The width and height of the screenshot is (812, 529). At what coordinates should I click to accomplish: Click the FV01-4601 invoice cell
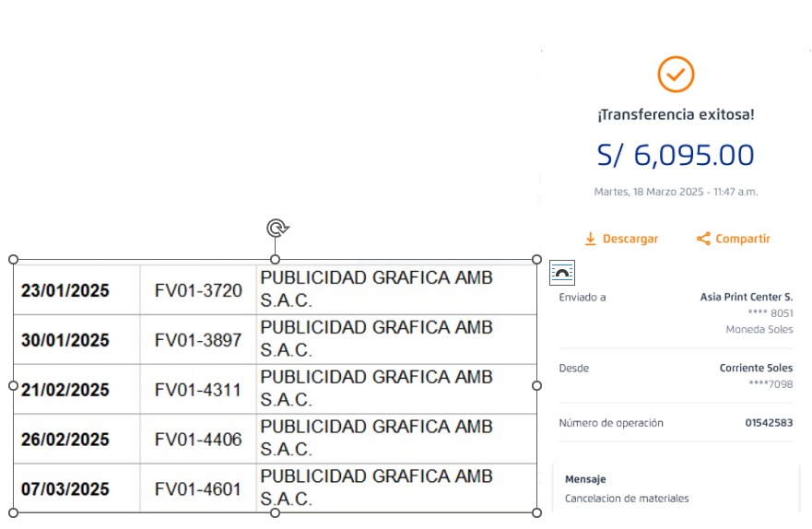(198, 489)
